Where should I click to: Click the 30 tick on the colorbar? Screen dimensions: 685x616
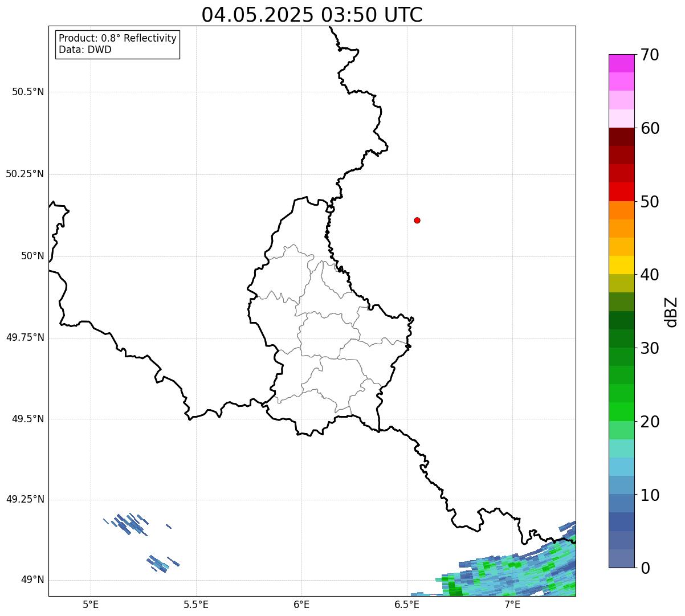coord(650,348)
